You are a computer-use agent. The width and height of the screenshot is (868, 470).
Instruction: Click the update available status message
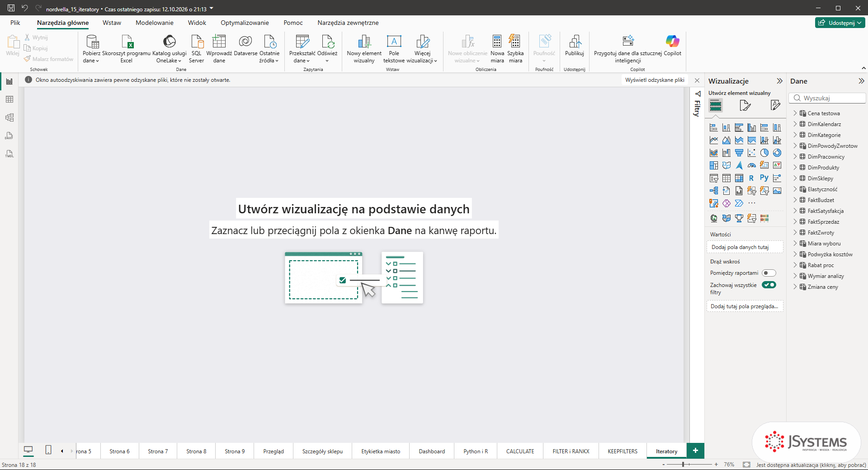tap(811, 465)
